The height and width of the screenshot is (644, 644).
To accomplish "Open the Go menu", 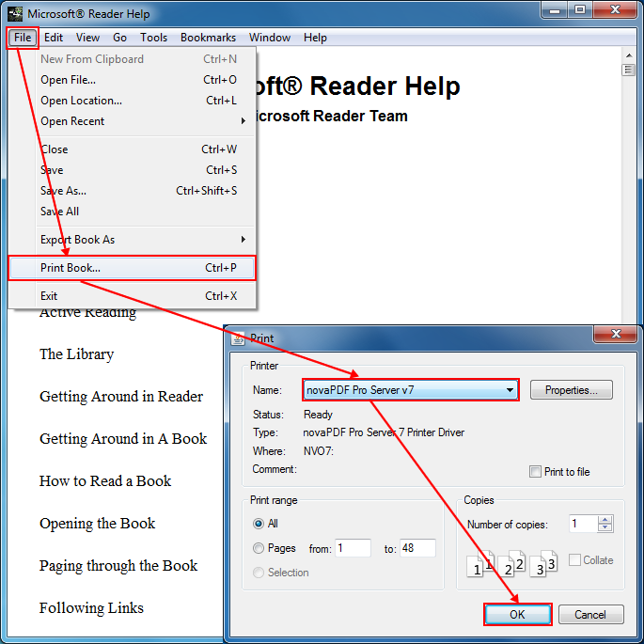I will point(119,38).
